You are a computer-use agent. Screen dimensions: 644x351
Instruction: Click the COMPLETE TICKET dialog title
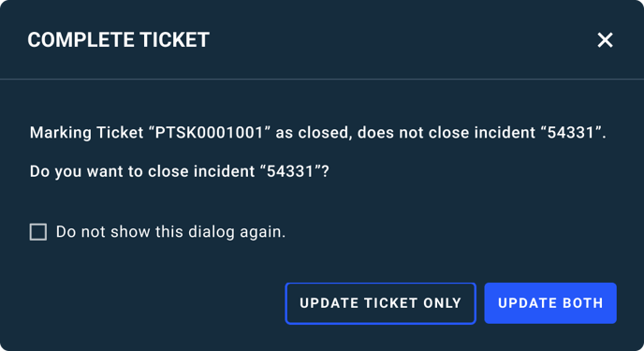pos(118,40)
